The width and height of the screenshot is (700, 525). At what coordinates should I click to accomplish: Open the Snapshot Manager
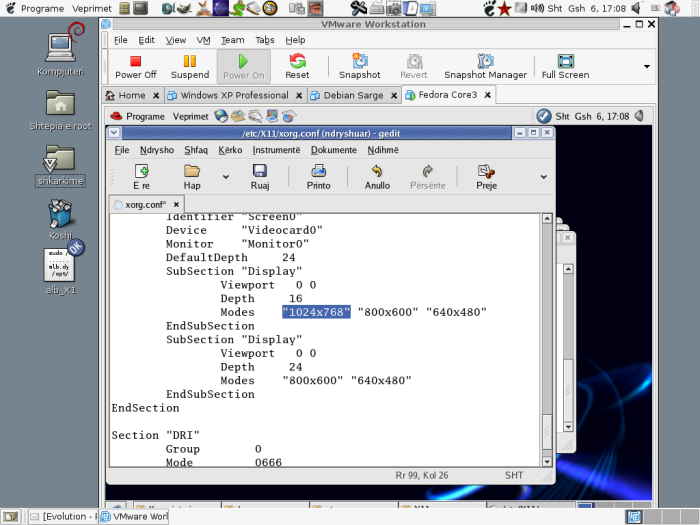pyautogui.click(x=485, y=67)
